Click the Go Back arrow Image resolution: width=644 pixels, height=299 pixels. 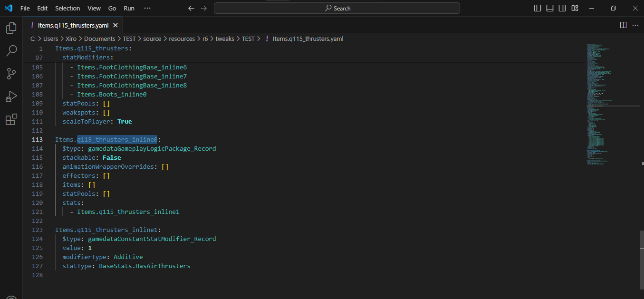(191, 8)
